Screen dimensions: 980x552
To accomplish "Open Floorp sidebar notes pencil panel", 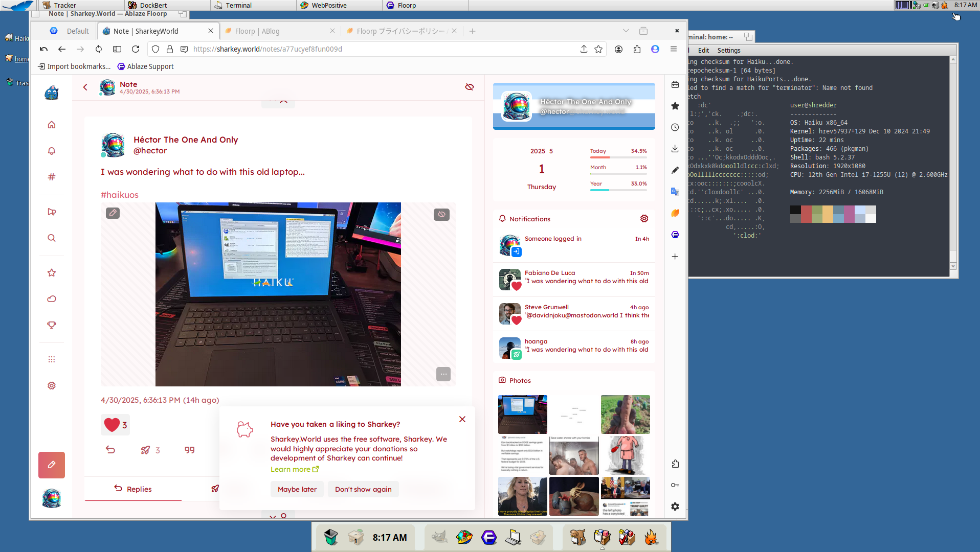I will point(675,170).
